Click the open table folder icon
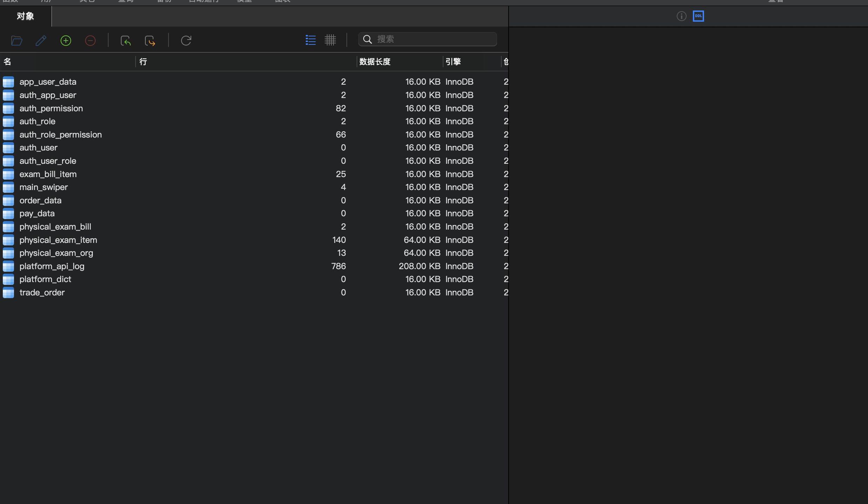 coord(16,41)
